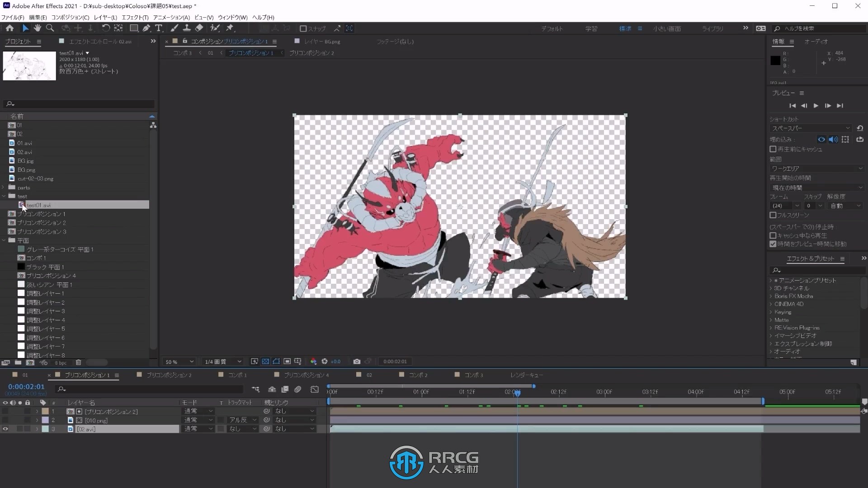
Task: Select the Selection arrow tool
Action: coord(25,28)
